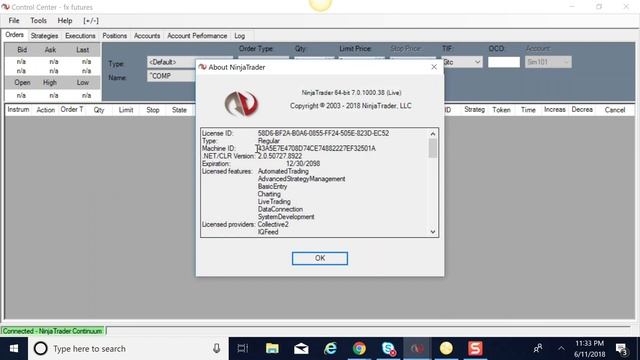640x360 pixels.
Task: Click the yellow circle app in taskbar
Action: (446, 349)
